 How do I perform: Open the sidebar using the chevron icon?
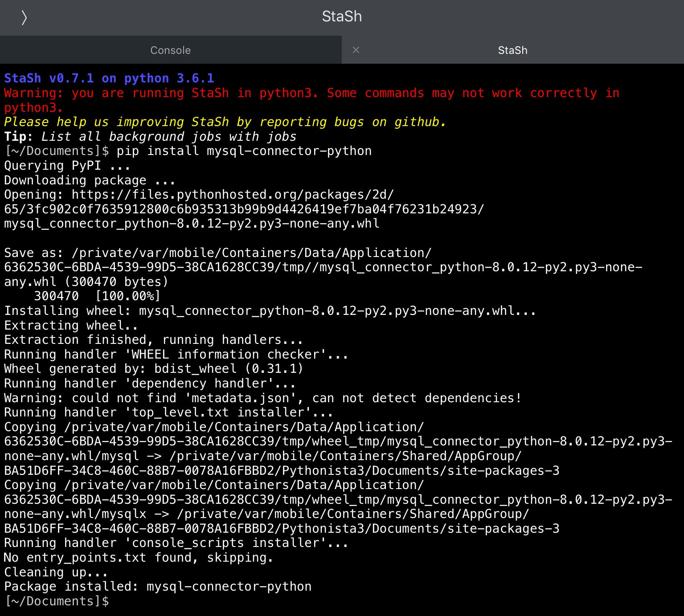pyautogui.click(x=24, y=17)
